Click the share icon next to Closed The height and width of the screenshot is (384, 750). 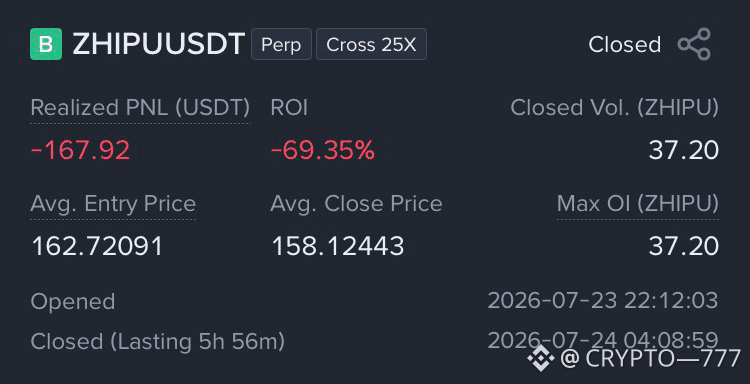pos(694,44)
